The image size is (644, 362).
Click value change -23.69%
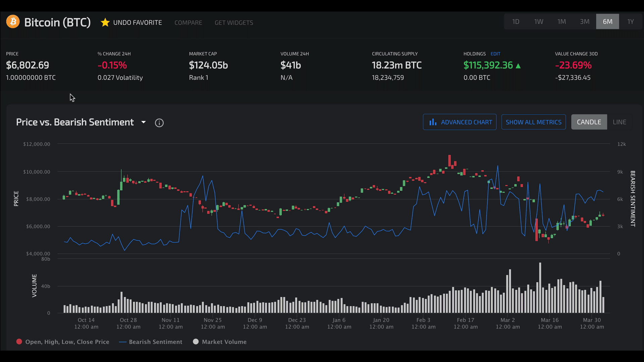573,65
